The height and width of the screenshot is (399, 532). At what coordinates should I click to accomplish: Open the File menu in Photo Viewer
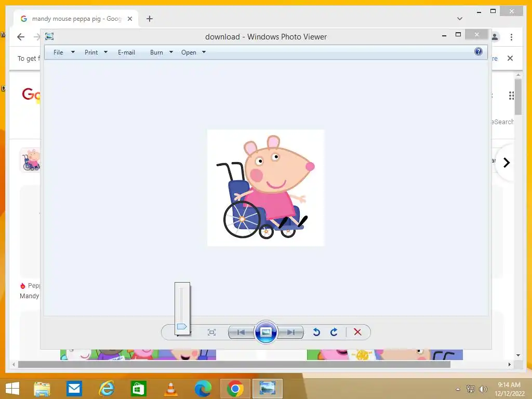[58, 52]
